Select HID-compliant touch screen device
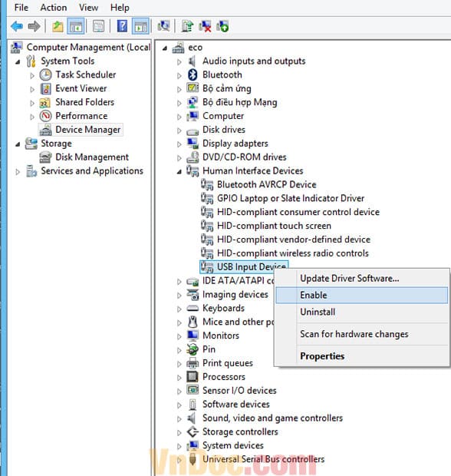 (x=274, y=226)
